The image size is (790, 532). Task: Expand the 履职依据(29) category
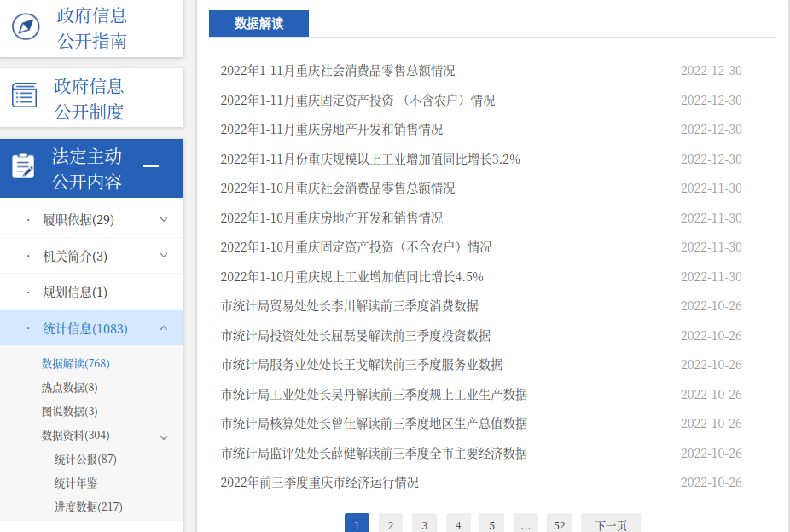click(x=163, y=217)
